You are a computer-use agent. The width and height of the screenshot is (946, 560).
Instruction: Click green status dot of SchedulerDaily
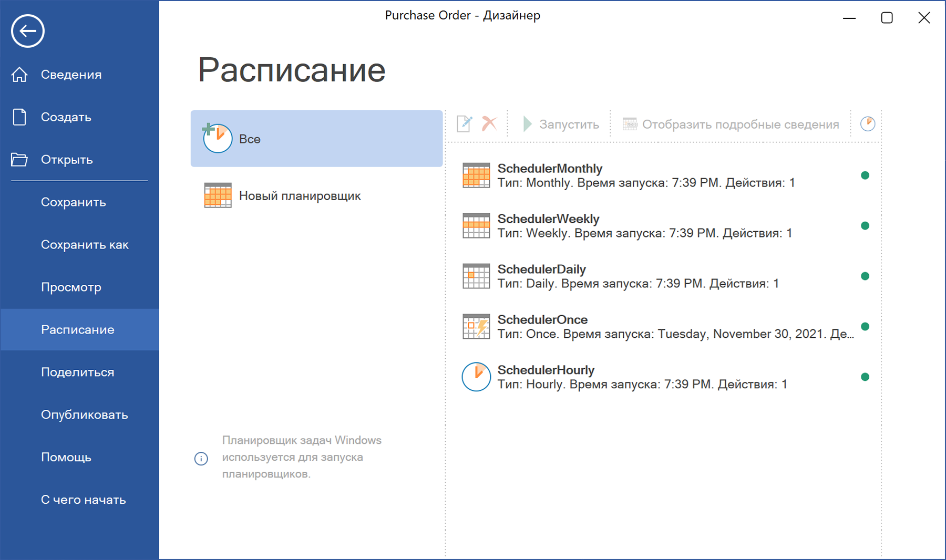865,276
